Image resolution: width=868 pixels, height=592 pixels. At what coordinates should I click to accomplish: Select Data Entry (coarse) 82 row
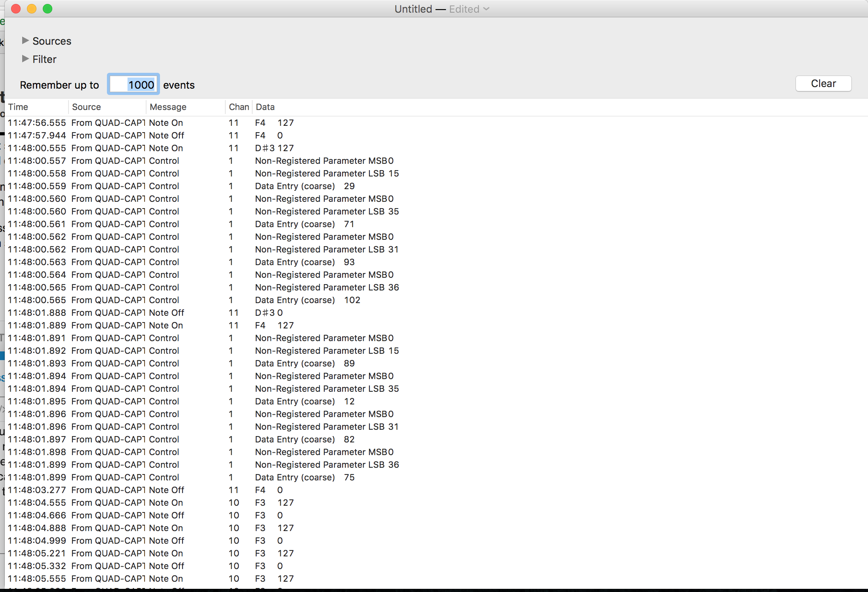pos(436,439)
